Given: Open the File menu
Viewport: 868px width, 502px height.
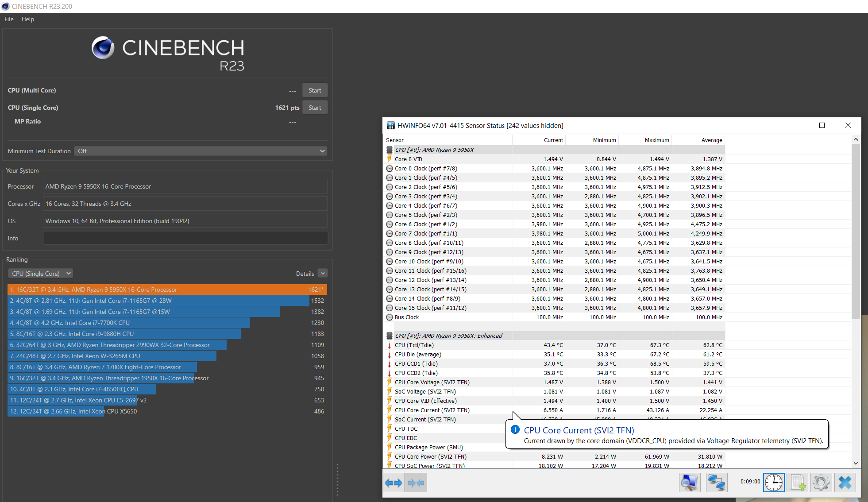Looking at the screenshot, I should (x=9, y=19).
